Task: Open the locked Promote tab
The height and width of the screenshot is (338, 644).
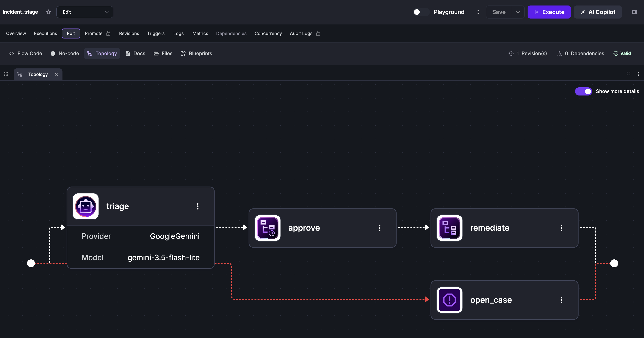Action: click(97, 33)
